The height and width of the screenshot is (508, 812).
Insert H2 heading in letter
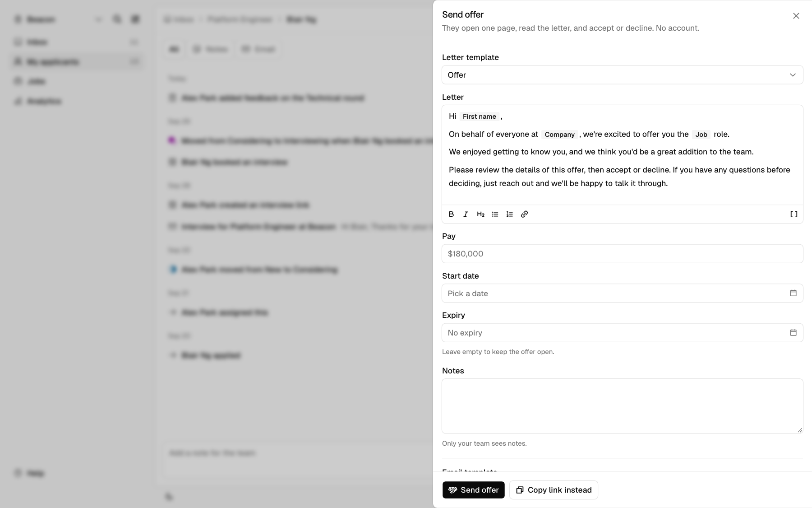[480, 214]
